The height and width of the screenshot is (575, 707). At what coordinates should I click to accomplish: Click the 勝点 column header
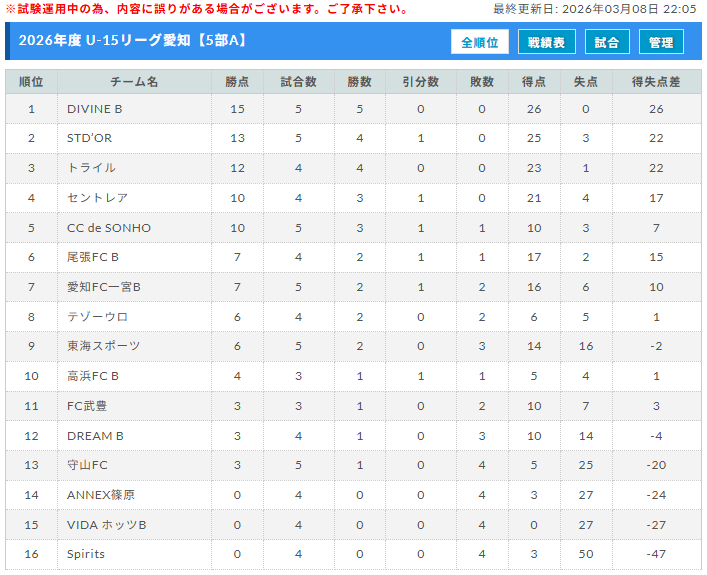click(x=237, y=82)
